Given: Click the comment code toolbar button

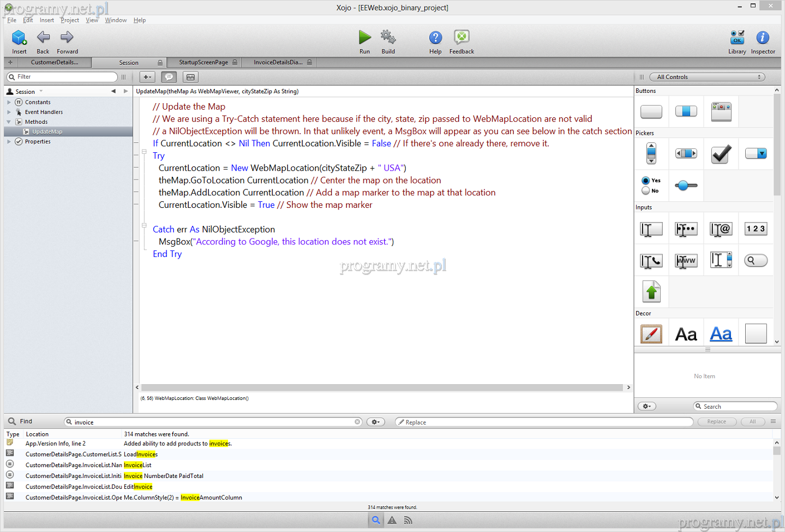Looking at the screenshot, I should tap(169, 77).
